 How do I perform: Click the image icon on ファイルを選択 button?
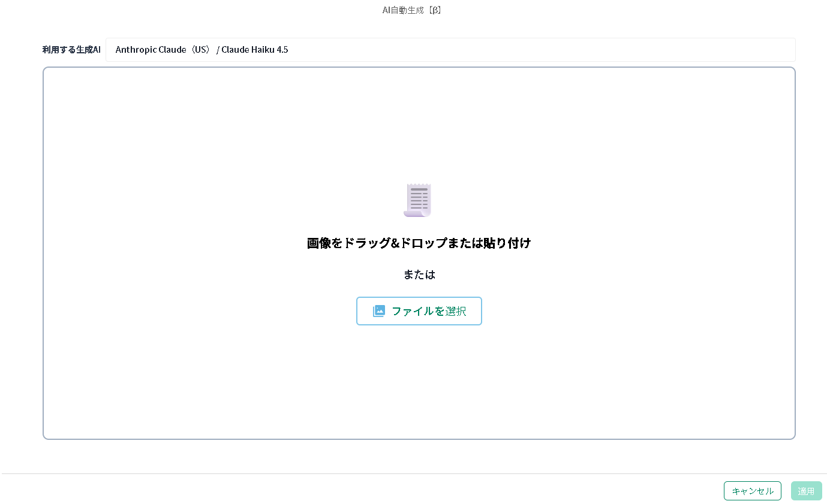[378, 311]
